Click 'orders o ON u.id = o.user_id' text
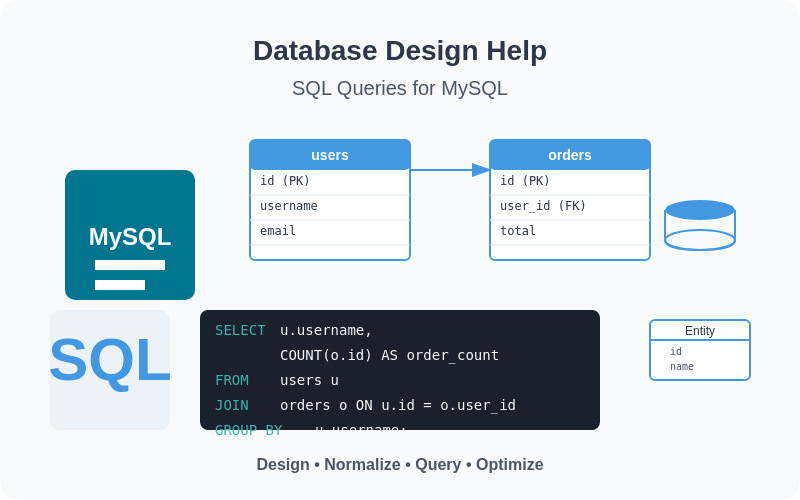Screen dimensions: 800x500 pyautogui.click(x=398, y=406)
